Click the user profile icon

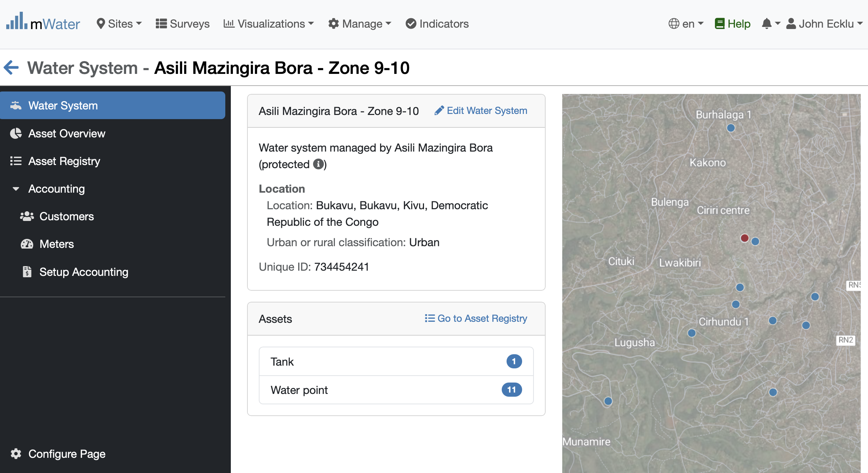pyautogui.click(x=791, y=24)
